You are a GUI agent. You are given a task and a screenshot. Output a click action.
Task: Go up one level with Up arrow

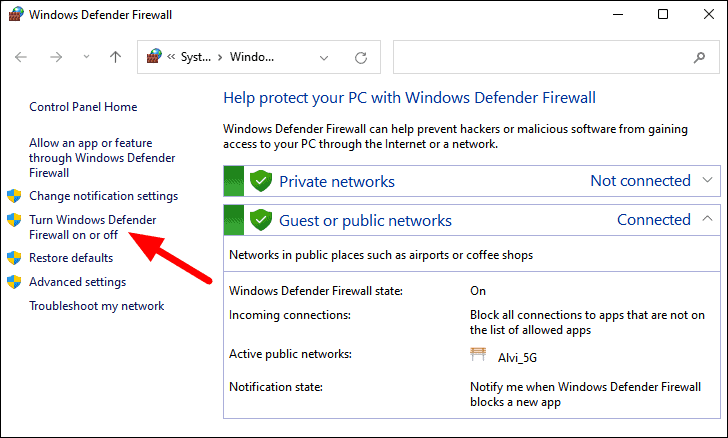pos(115,57)
